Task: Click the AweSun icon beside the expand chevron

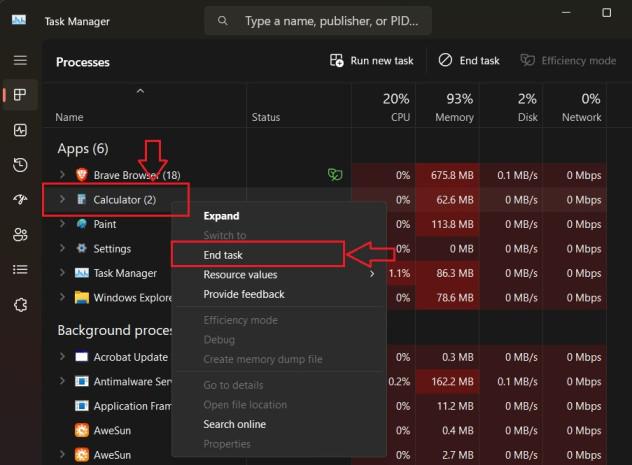Action: (x=82, y=455)
